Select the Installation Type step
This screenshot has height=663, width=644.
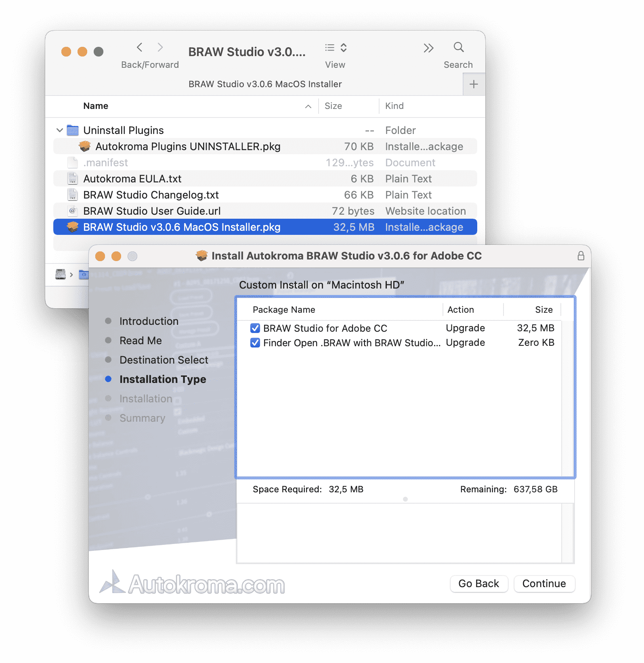point(163,379)
